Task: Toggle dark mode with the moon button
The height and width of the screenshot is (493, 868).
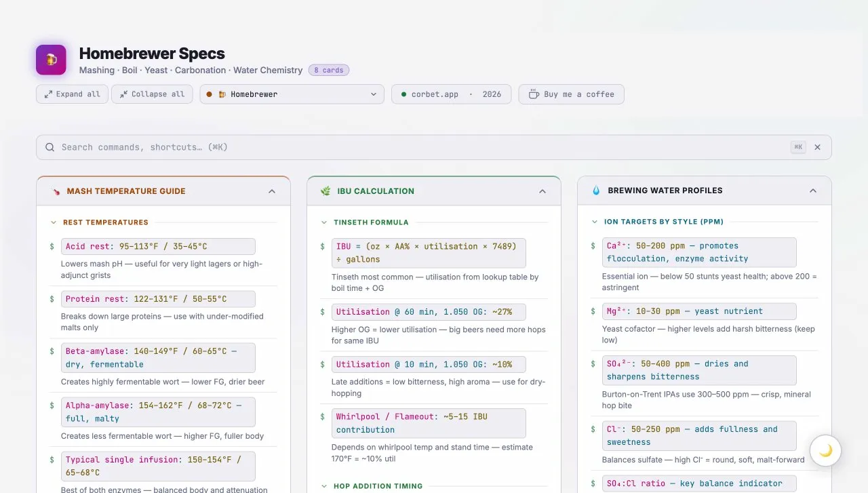Action: [x=825, y=450]
